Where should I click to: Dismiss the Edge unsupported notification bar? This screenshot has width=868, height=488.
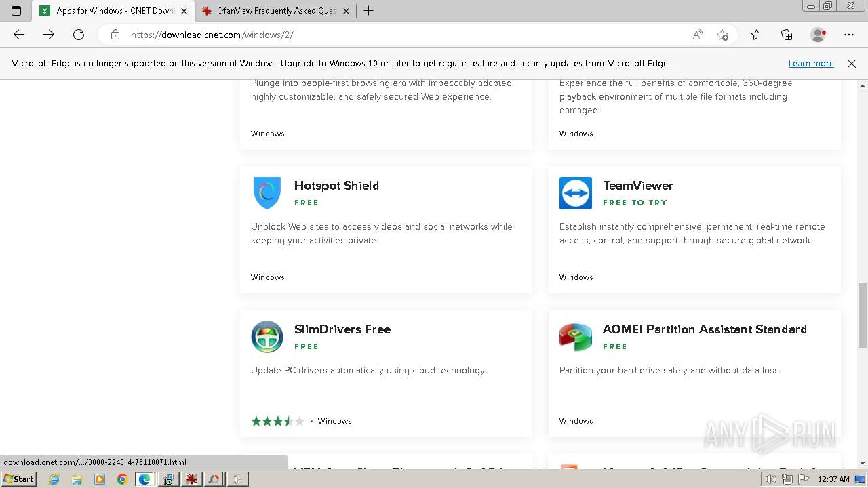(852, 64)
